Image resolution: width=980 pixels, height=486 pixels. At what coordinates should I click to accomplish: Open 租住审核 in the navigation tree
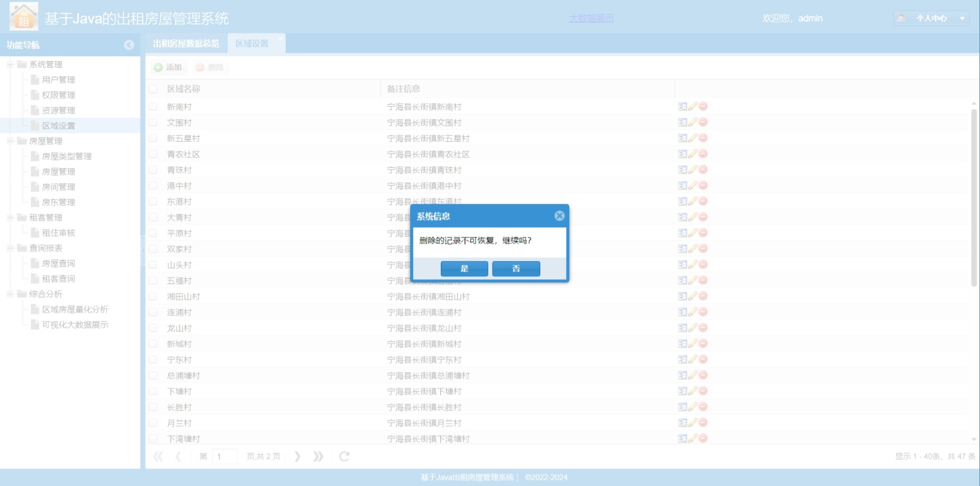click(x=58, y=233)
